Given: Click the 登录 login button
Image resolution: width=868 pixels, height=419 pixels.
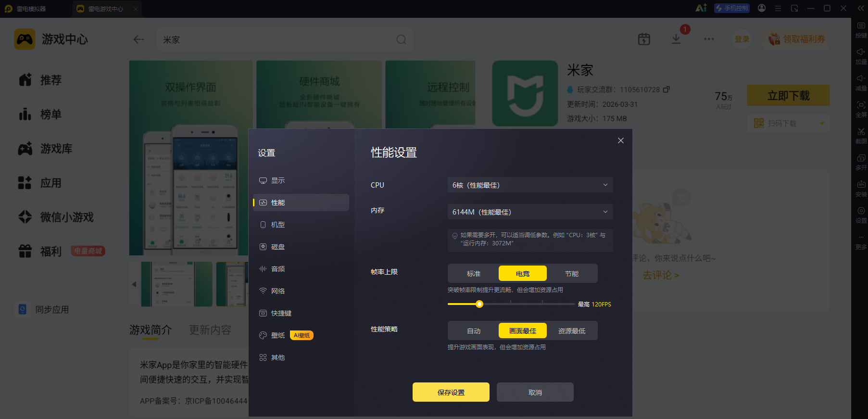Looking at the screenshot, I should (x=742, y=39).
